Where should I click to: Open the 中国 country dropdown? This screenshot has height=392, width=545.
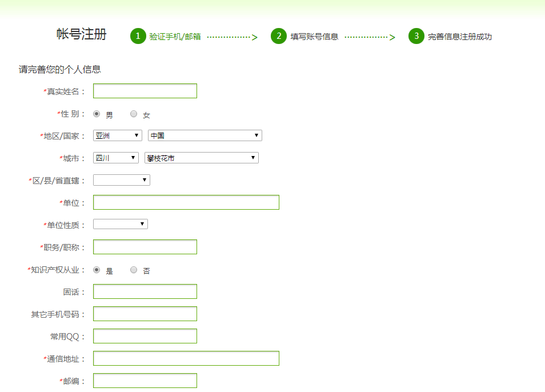(x=205, y=135)
